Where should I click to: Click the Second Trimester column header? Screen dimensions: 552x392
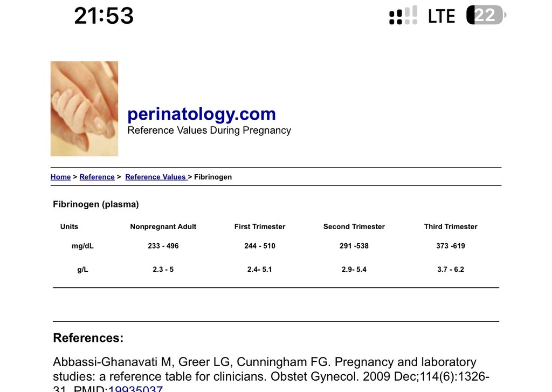pos(354,226)
